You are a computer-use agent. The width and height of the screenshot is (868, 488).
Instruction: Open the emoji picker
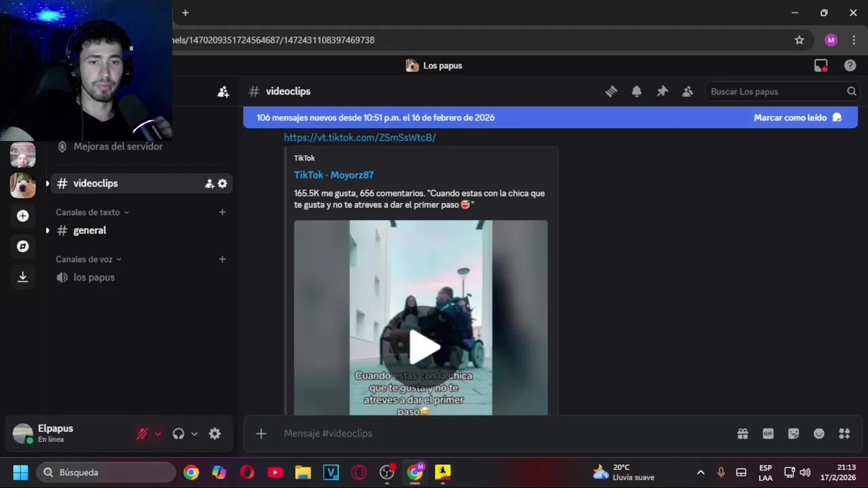819,434
